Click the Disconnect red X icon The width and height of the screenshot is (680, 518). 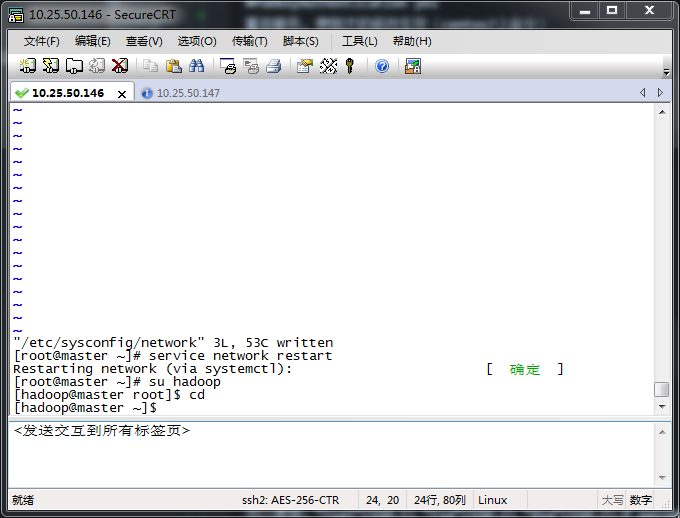[120, 66]
